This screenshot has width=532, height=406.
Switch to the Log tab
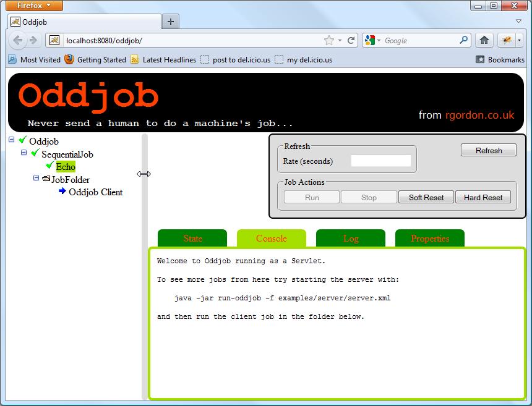tap(351, 239)
